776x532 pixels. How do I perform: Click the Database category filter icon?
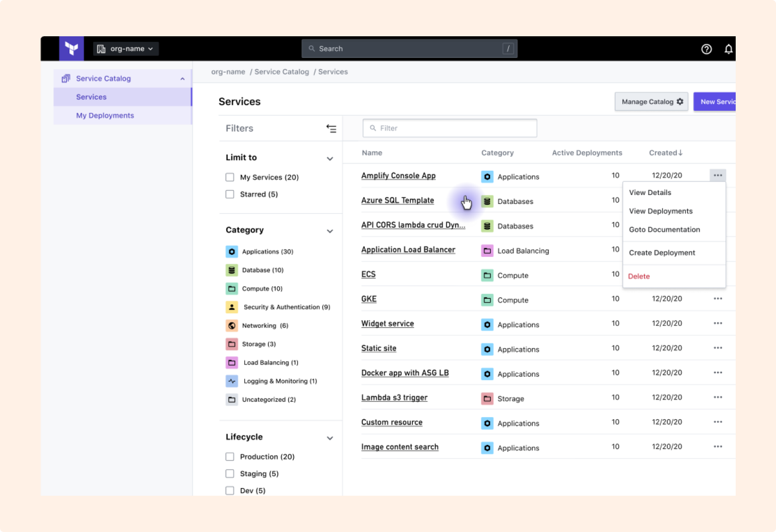click(232, 270)
